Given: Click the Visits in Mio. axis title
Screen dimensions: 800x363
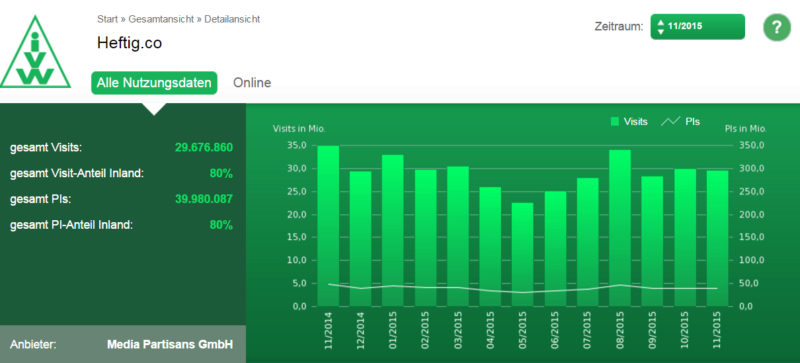Looking at the screenshot, I should [299, 129].
